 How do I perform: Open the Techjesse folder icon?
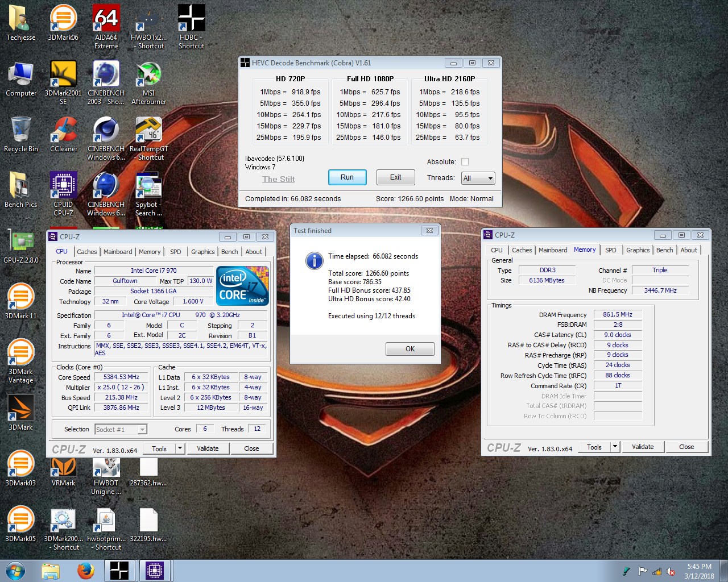click(x=20, y=23)
